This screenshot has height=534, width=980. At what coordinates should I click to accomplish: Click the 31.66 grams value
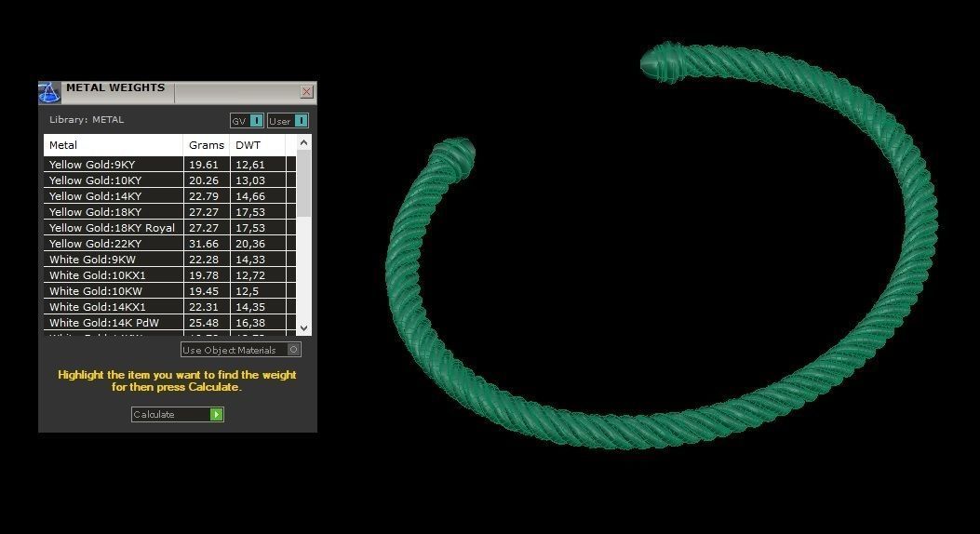click(204, 244)
